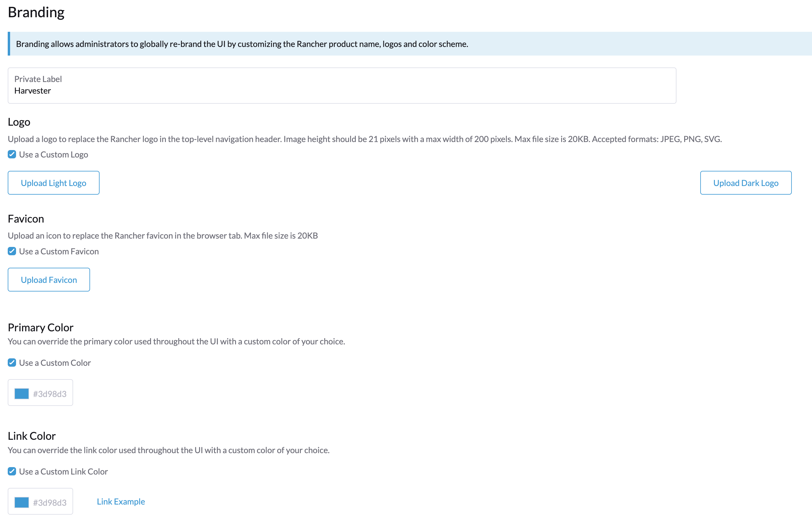The image size is (812, 520).
Task: Enable the Use a Custom Logo checkbox
Action: [x=12, y=154]
